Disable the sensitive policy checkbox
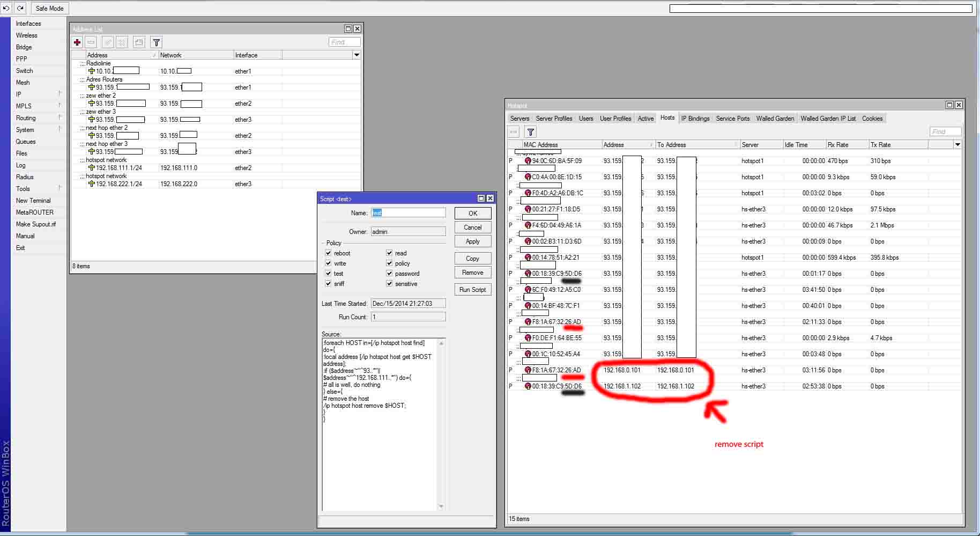The width and height of the screenshot is (980, 536). click(389, 283)
